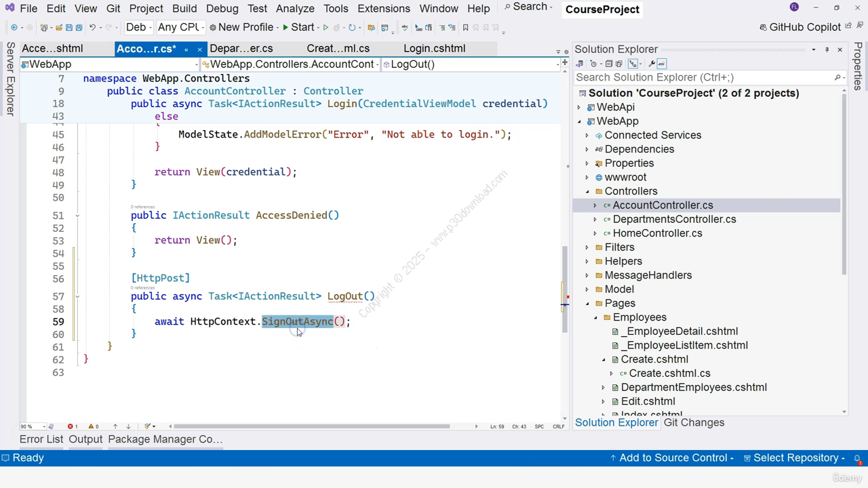Click the Visual Studio logo icon
The height and width of the screenshot is (488, 868).
[x=9, y=8]
